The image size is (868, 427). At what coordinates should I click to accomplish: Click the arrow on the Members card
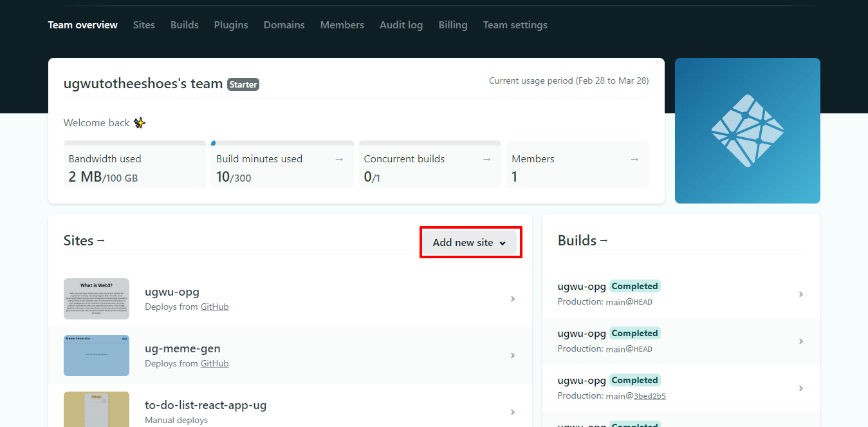(x=634, y=159)
